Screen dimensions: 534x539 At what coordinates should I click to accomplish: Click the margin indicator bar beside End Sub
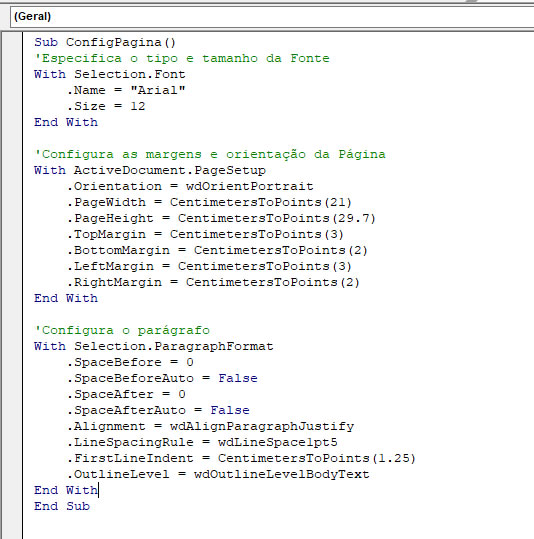click(12, 506)
